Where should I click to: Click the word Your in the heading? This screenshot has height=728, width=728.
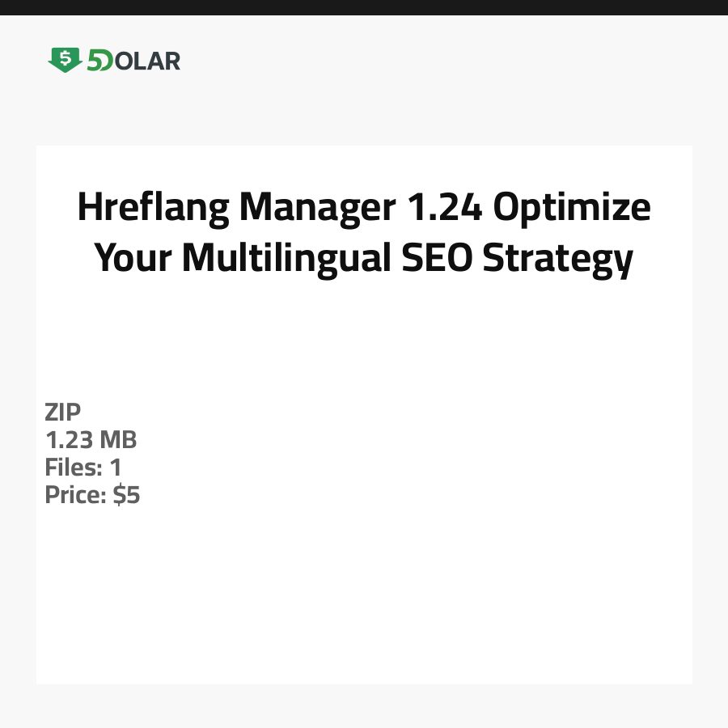[133, 258]
